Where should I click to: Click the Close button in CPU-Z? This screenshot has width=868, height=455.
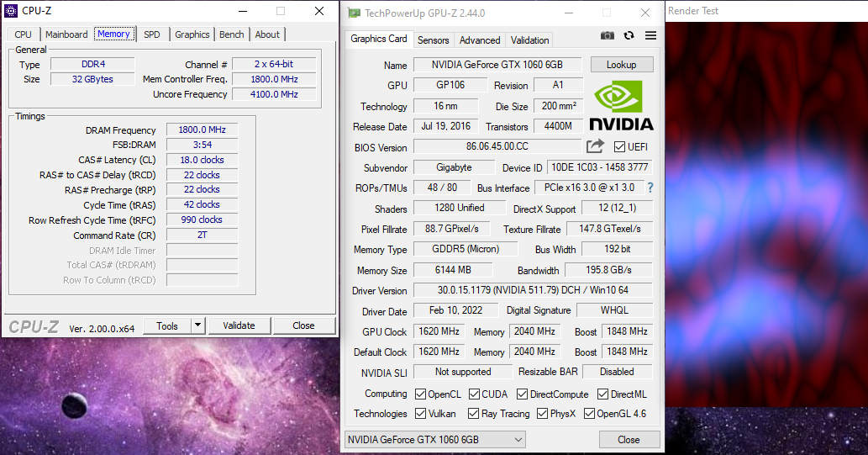pos(303,325)
